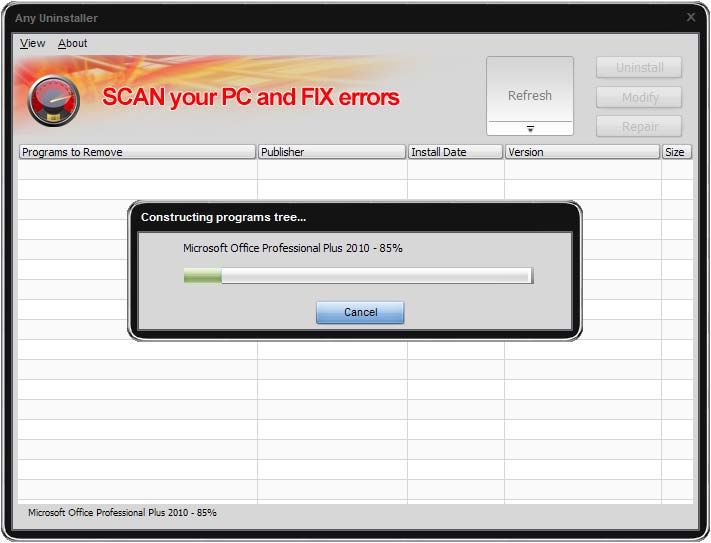The width and height of the screenshot is (711, 543).
Task: Sort by Publisher column header
Action: pos(332,152)
